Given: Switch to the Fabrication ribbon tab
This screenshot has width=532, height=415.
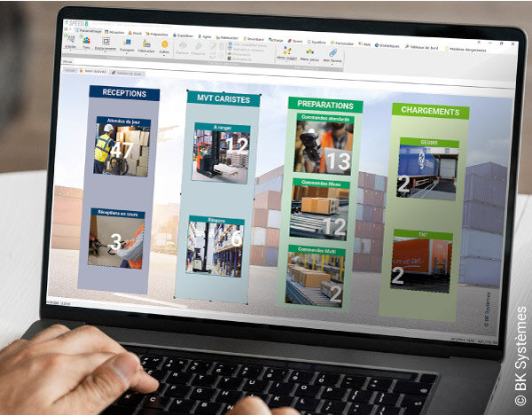Looking at the screenshot, I should point(227,37).
